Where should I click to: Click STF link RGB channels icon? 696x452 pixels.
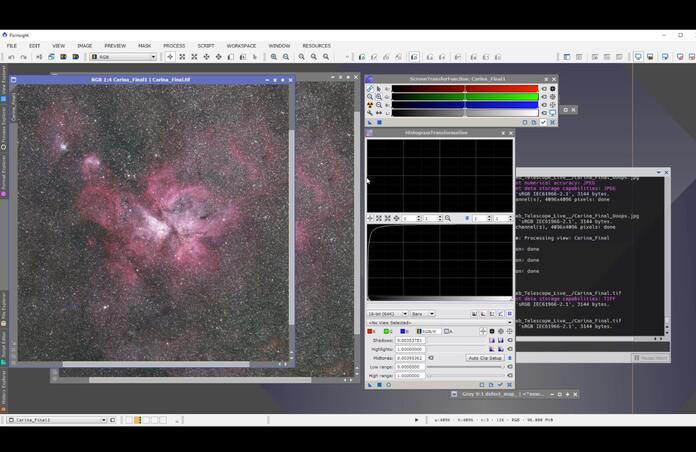(x=370, y=89)
